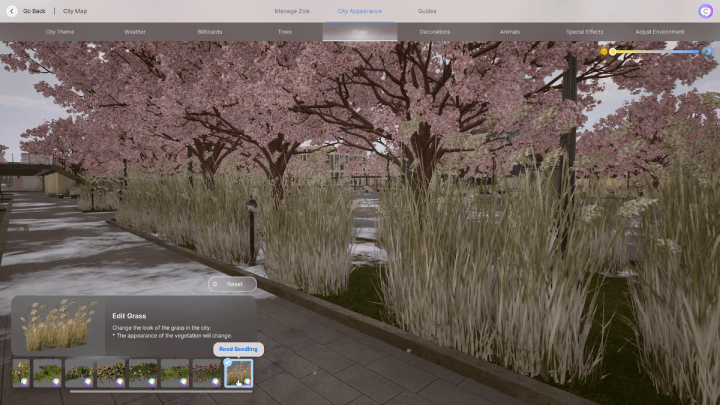The width and height of the screenshot is (720, 405).
Task: Choose the white flower grass thumbnail
Action: 79,372
